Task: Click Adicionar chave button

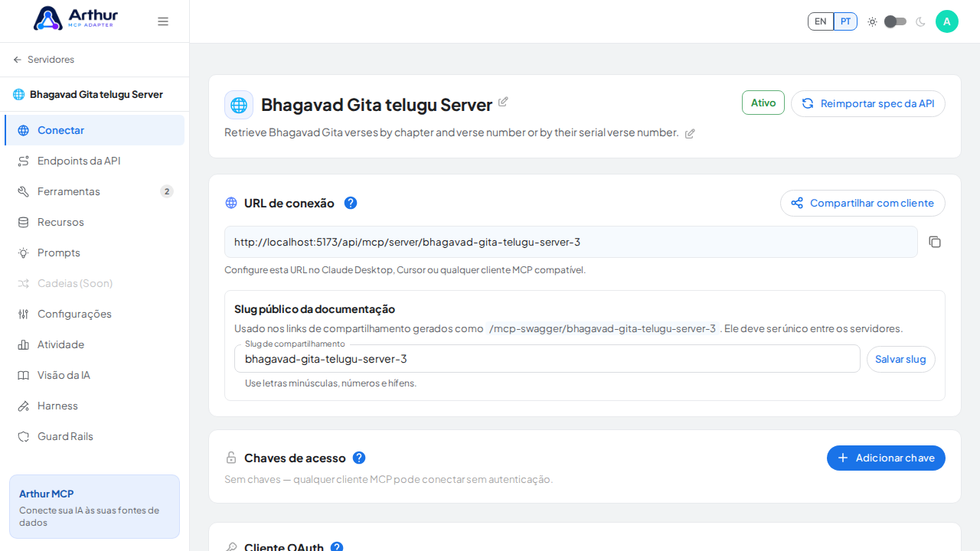Action: click(886, 458)
